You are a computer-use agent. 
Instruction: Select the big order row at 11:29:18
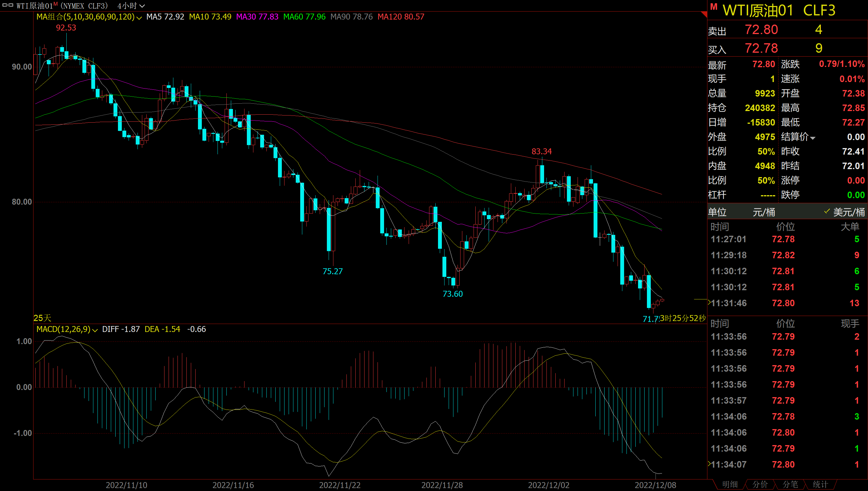787,255
